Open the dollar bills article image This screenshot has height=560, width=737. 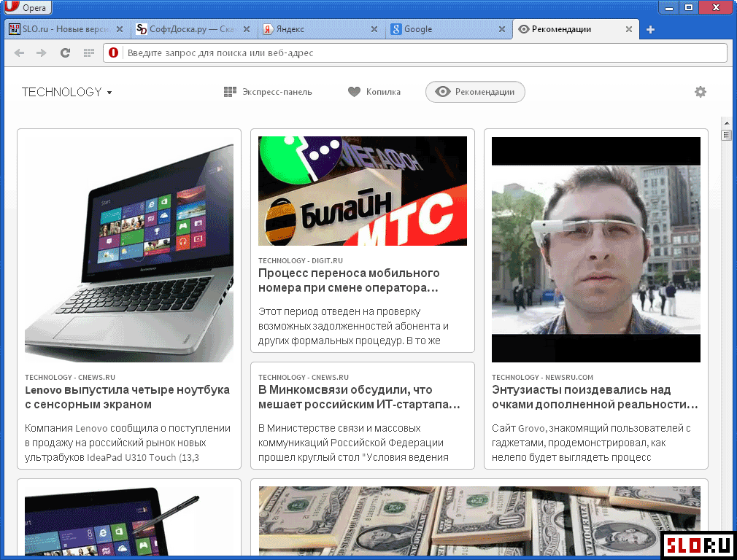click(479, 521)
